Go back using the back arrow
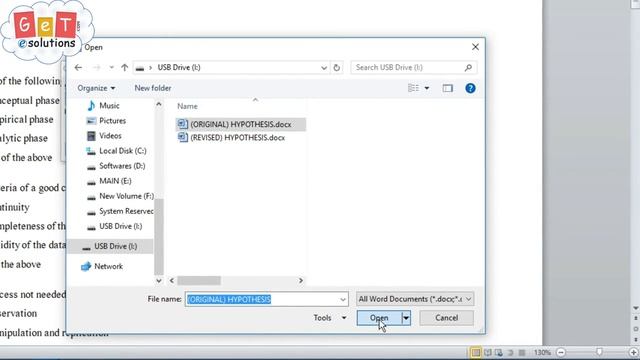Screen dimensions: 640x360 click(x=78, y=67)
